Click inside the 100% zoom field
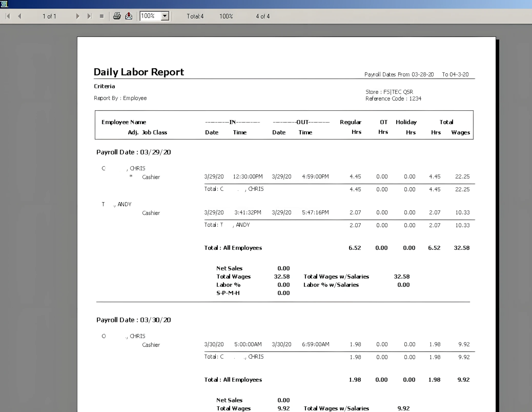The width and height of the screenshot is (532, 412). [150, 16]
